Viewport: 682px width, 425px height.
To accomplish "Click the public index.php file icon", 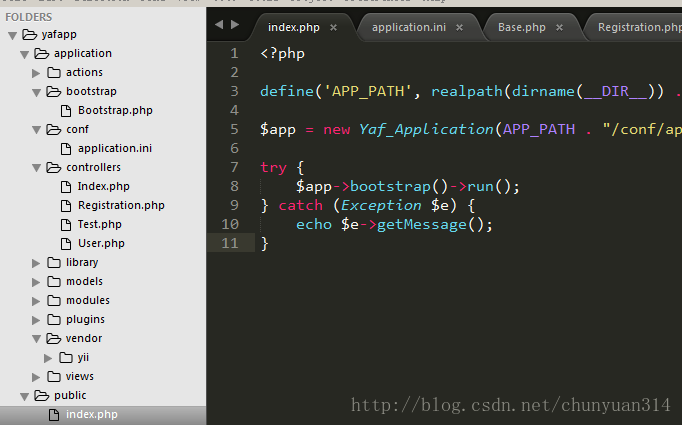I will pos(54,415).
